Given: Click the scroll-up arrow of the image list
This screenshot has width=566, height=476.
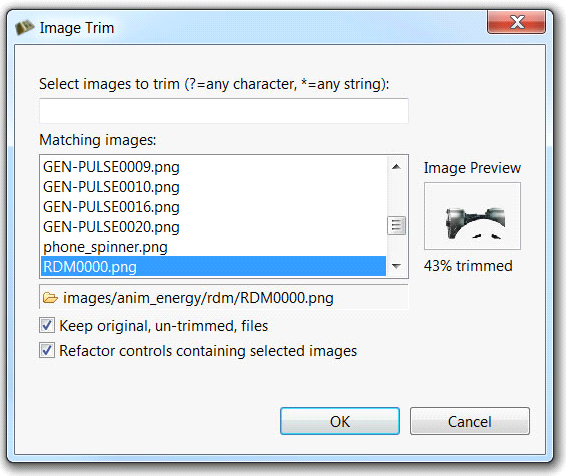Looking at the screenshot, I should coord(396,166).
